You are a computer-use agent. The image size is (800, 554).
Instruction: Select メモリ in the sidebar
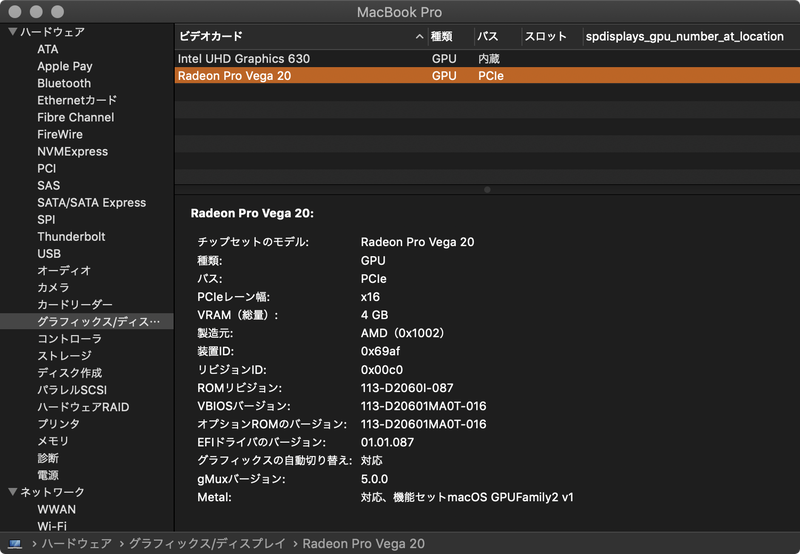point(53,441)
